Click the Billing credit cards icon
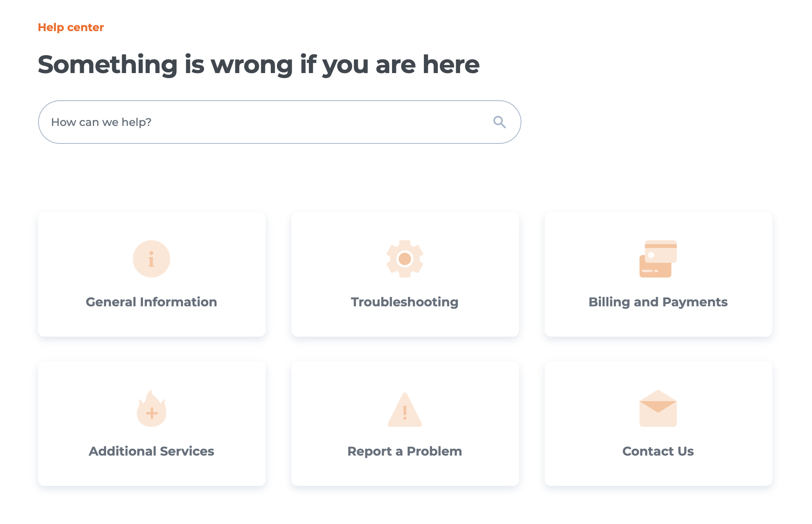812x524 pixels. pos(658,259)
